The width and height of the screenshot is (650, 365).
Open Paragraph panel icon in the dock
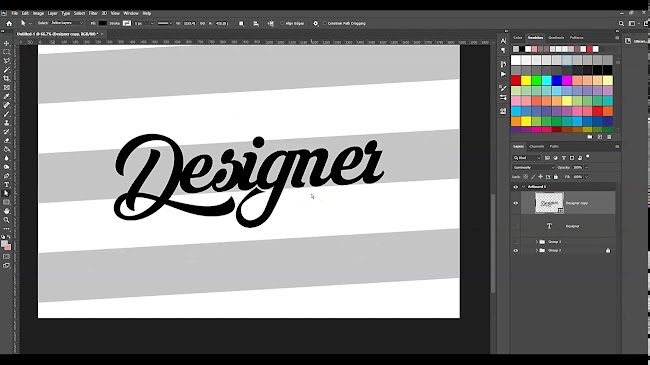point(503,50)
